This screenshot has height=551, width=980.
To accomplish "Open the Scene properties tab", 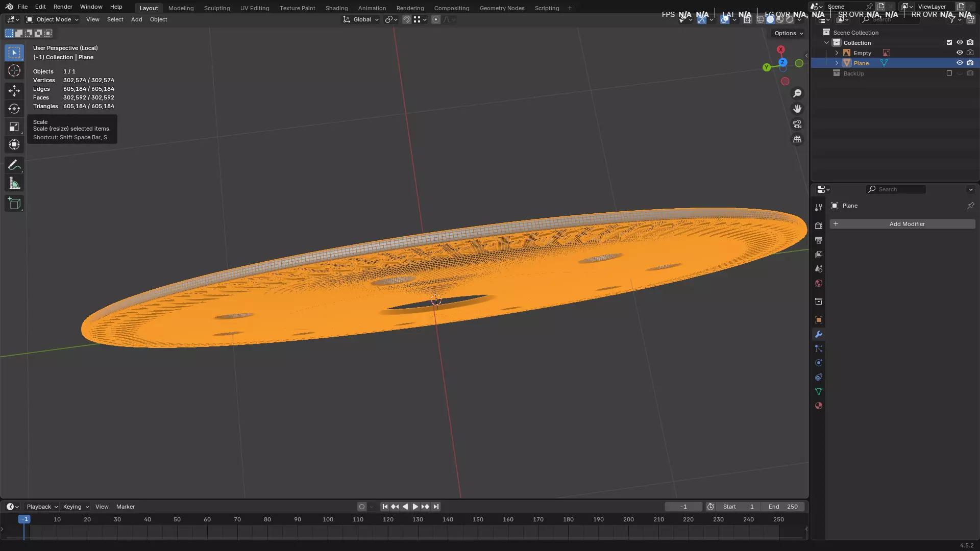I will click(819, 268).
